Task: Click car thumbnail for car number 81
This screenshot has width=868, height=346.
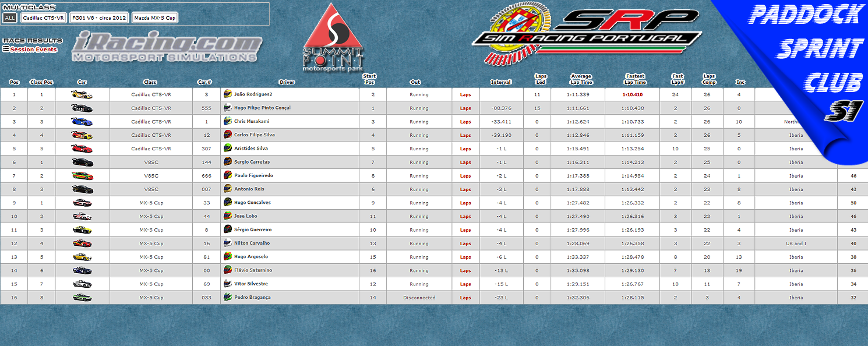Action: [82, 257]
